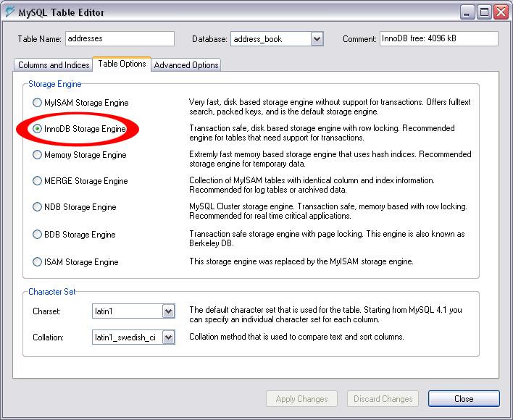Minimize the MySQL Table Editor window
513x420 pixels.
tap(467, 12)
